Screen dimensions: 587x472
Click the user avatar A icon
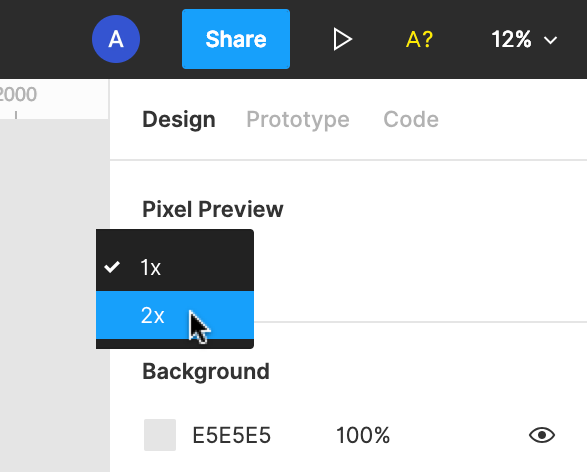click(x=116, y=39)
